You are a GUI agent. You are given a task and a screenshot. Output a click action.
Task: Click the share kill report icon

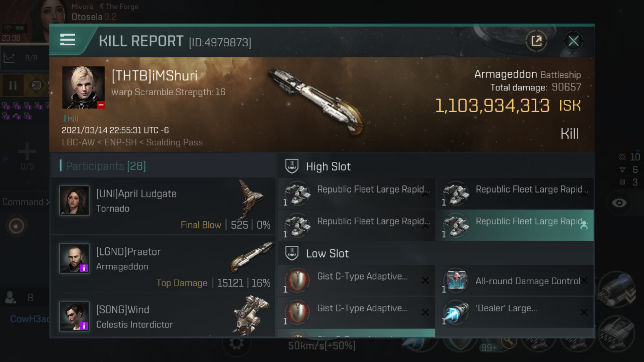tap(536, 41)
